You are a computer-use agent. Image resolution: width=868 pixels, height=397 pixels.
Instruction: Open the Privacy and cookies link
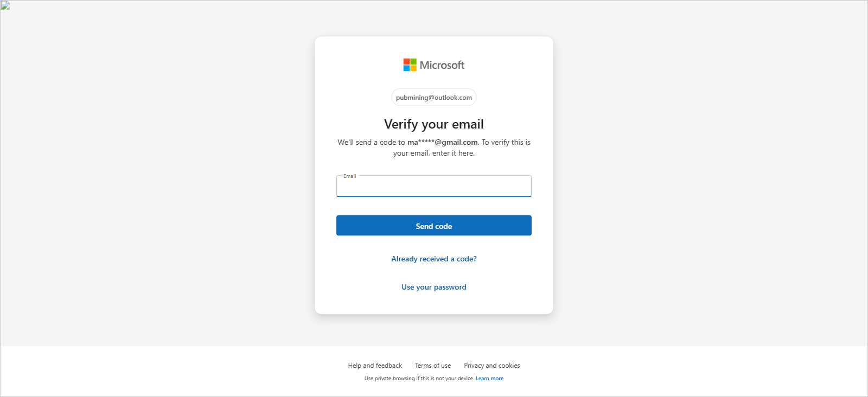492,366
